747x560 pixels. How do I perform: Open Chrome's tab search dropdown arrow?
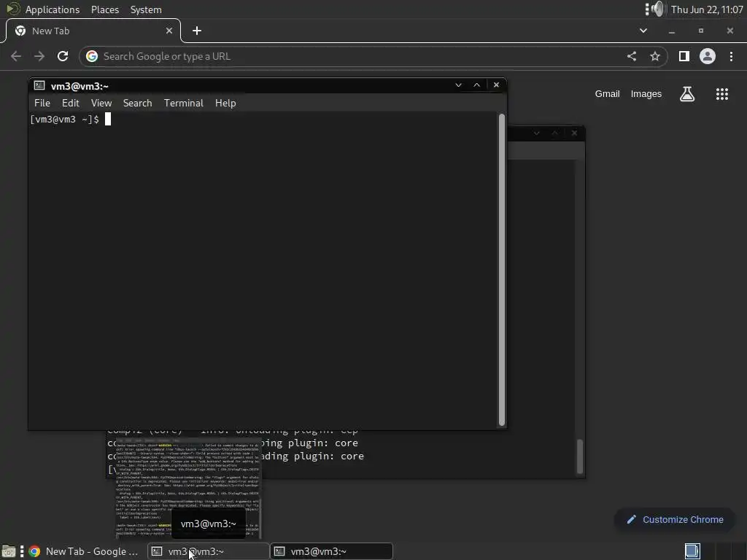pos(643,31)
